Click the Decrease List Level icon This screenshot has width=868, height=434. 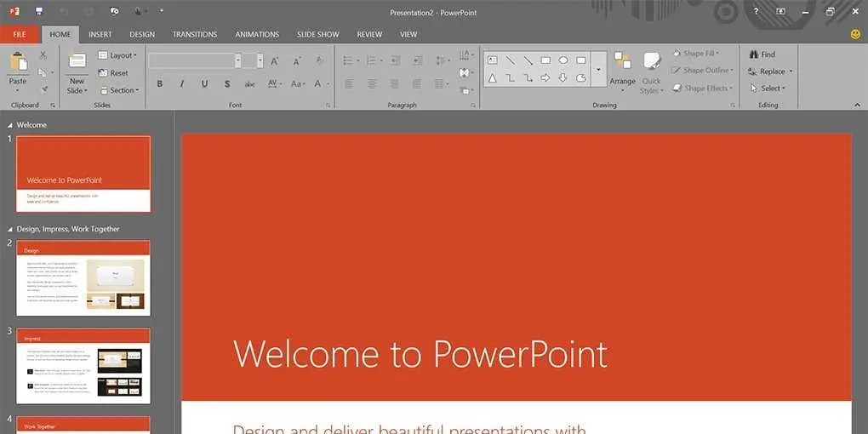395,60
